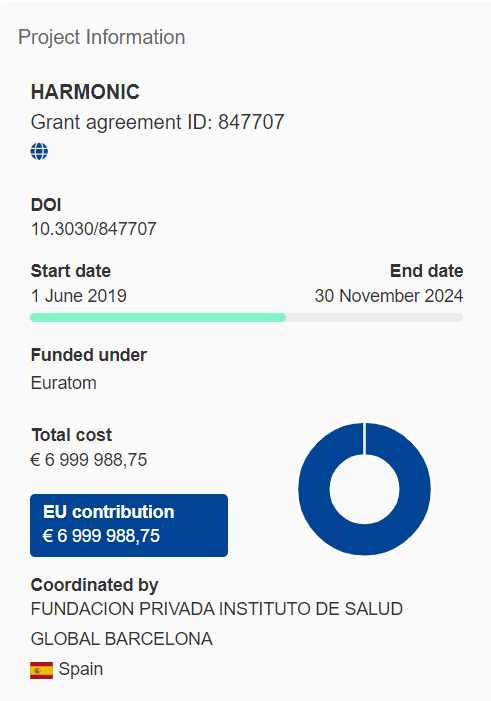Image resolution: width=491 pixels, height=701 pixels.
Task: Click the Project Information heading
Action: click(102, 37)
